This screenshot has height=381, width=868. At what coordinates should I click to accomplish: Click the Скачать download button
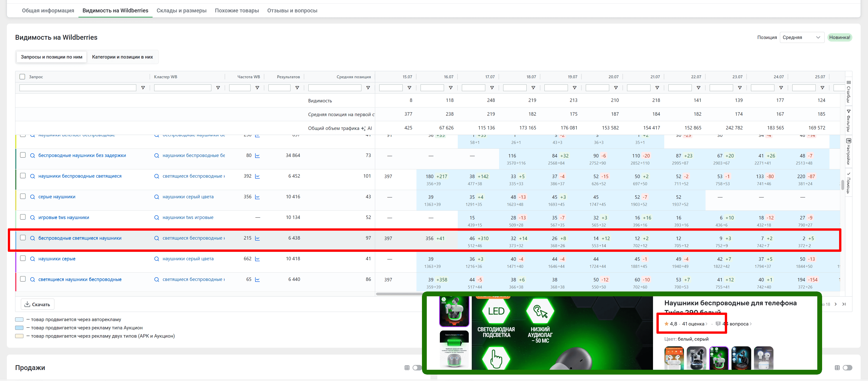(x=37, y=305)
